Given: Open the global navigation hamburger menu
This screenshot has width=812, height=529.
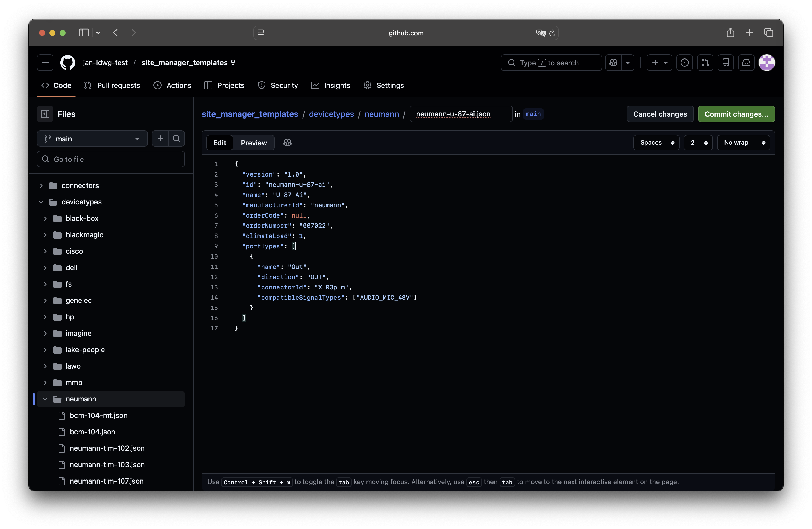Looking at the screenshot, I should [x=45, y=63].
